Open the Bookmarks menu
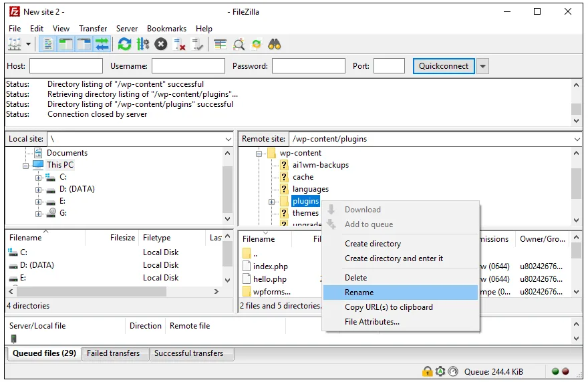The image size is (588, 382). [166, 29]
